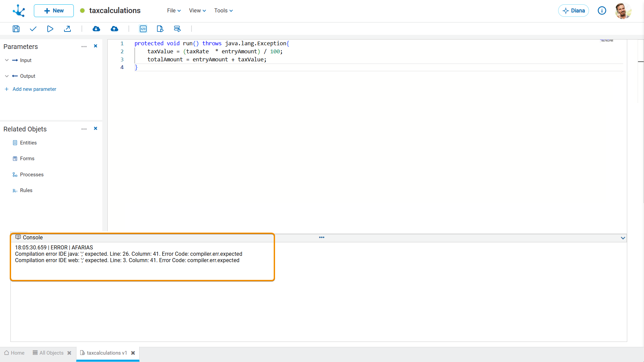Viewport: 644px width, 362px height.
Task: Click the cloud upload icon
Action: 114,29
